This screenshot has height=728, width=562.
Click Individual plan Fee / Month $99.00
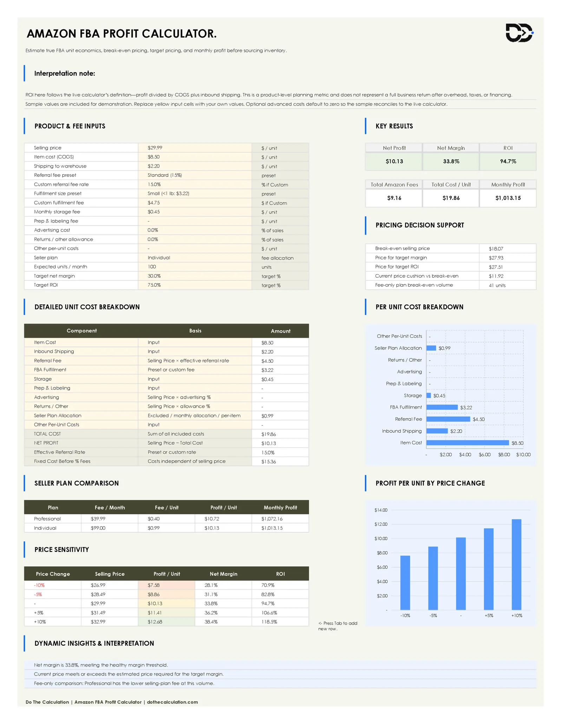[110, 528]
